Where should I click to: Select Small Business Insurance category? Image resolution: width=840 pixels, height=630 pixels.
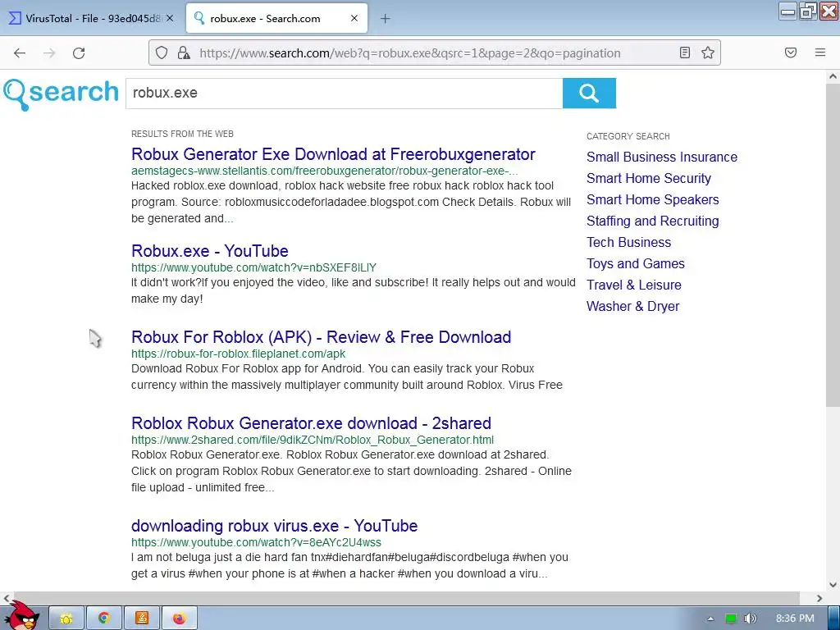click(662, 157)
